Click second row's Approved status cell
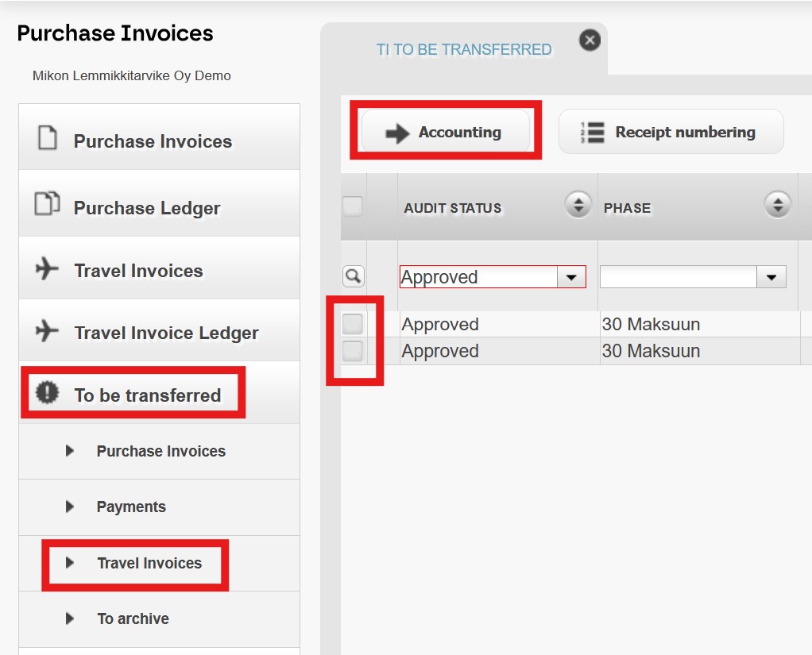 tap(500, 351)
